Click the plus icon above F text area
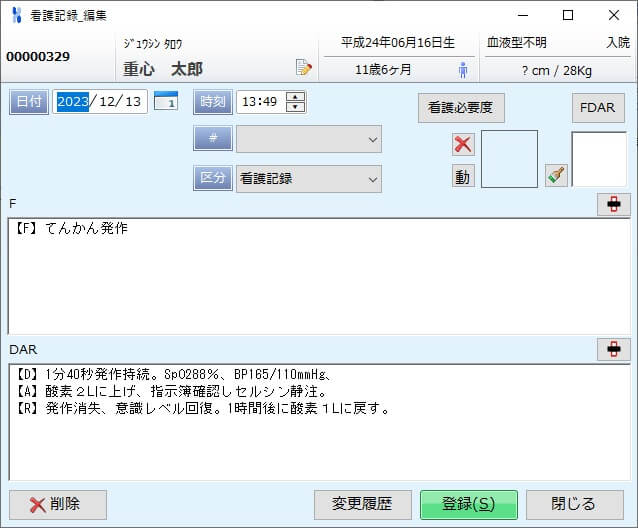The image size is (638, 528). pos(614,204)
